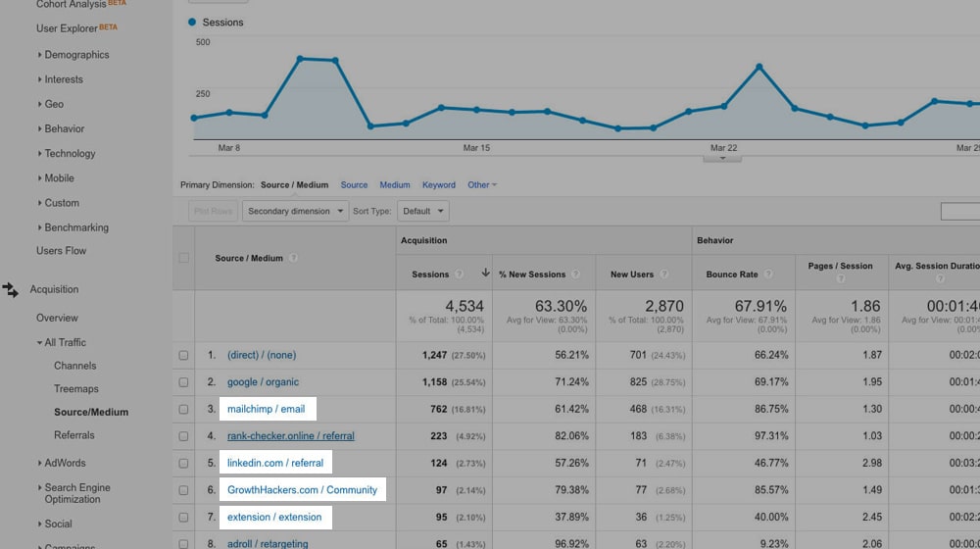Sort by the New Users column header
The image size is (980, 549).
[632, 274]
